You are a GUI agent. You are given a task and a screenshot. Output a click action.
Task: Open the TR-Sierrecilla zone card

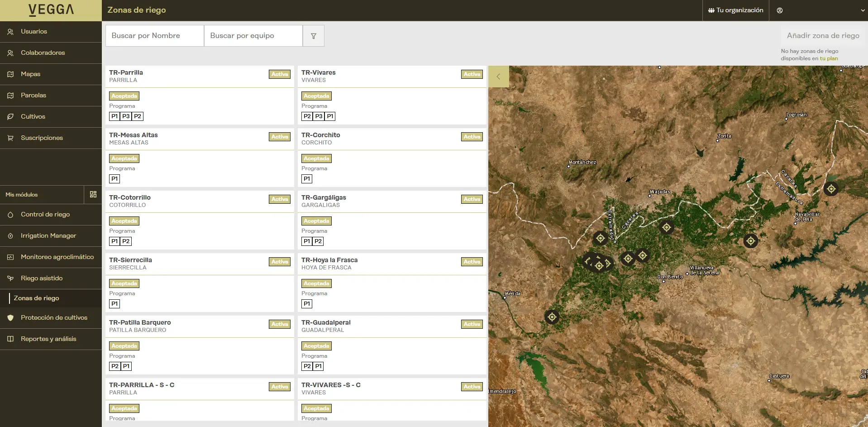pos(200,283)
